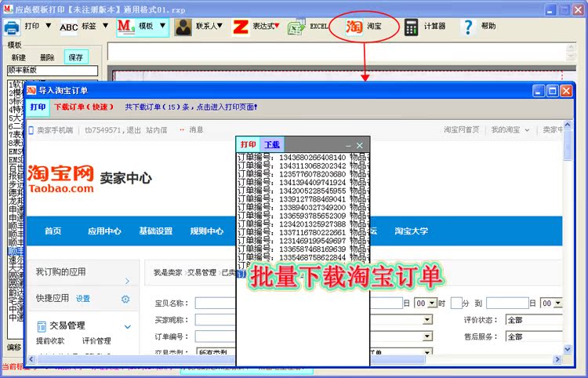This screenshot has height=378, width=588.
Task: Open the 计算器 calculator icon
Action: point(411,27)
